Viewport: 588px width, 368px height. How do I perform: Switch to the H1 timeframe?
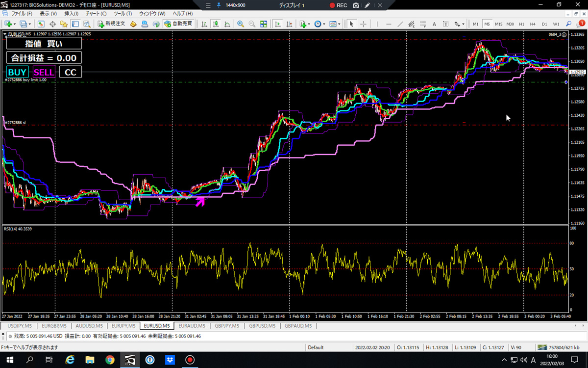point(521,24)
